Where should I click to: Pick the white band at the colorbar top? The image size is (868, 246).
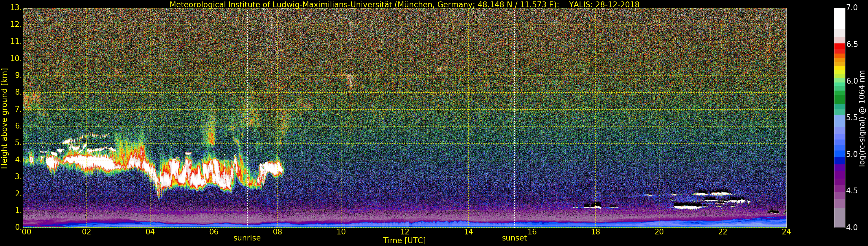pos(839,19)
